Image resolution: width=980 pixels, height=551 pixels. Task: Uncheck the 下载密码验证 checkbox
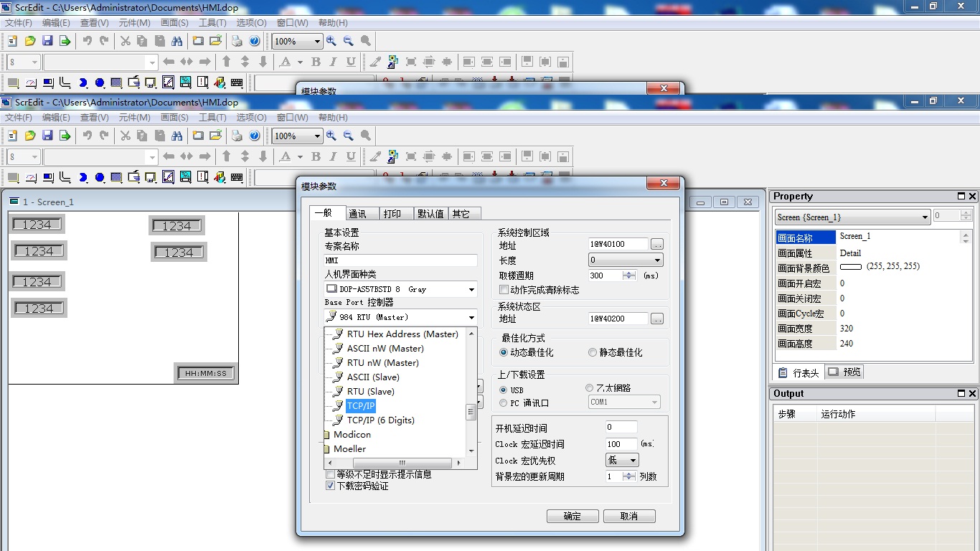click(x=331, y=486)
